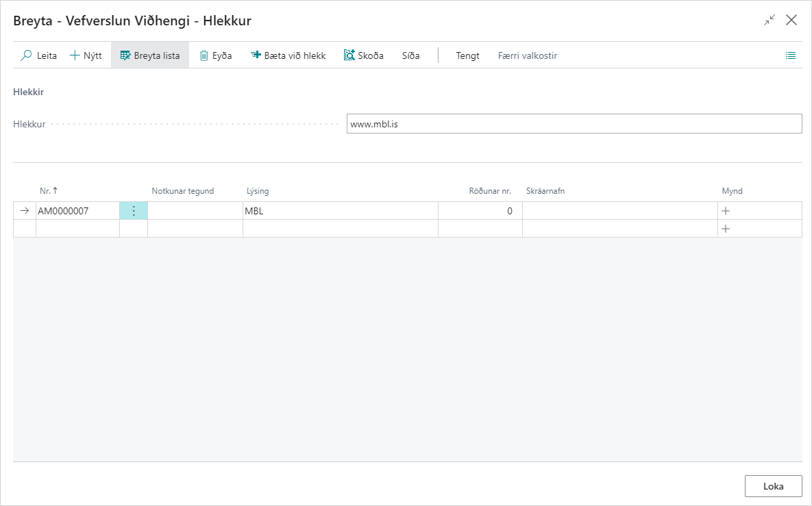Add image to the MBL row
The width and height of the screenshot is (812, 506).
point(726,211)
